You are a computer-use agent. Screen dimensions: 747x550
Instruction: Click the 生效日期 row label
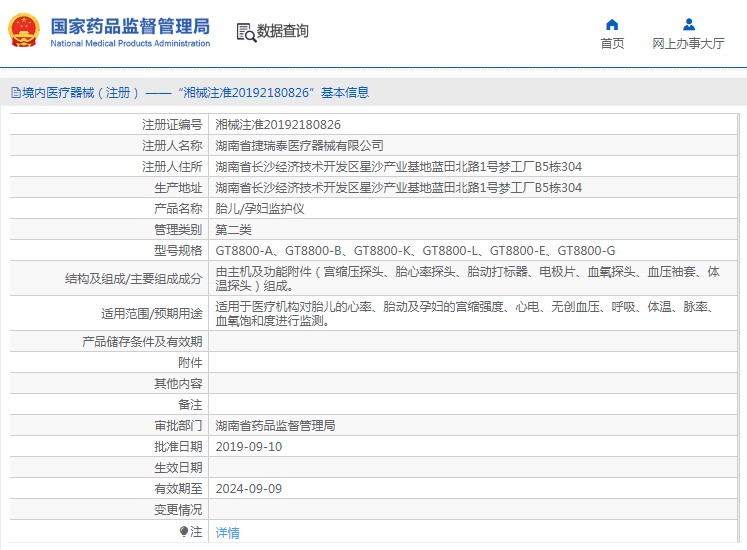tap(178, 468)
